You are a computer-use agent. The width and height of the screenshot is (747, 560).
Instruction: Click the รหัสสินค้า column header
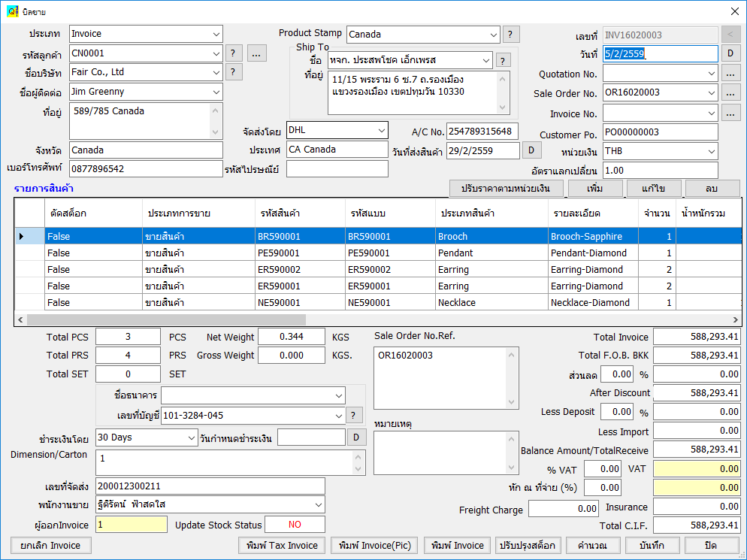coord(299,213)
